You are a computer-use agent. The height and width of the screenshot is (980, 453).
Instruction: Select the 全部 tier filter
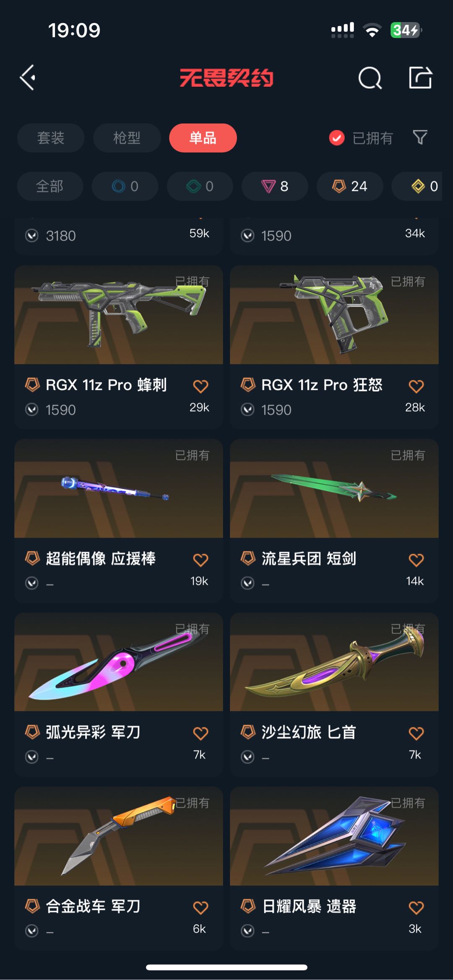tap(50, 186)
